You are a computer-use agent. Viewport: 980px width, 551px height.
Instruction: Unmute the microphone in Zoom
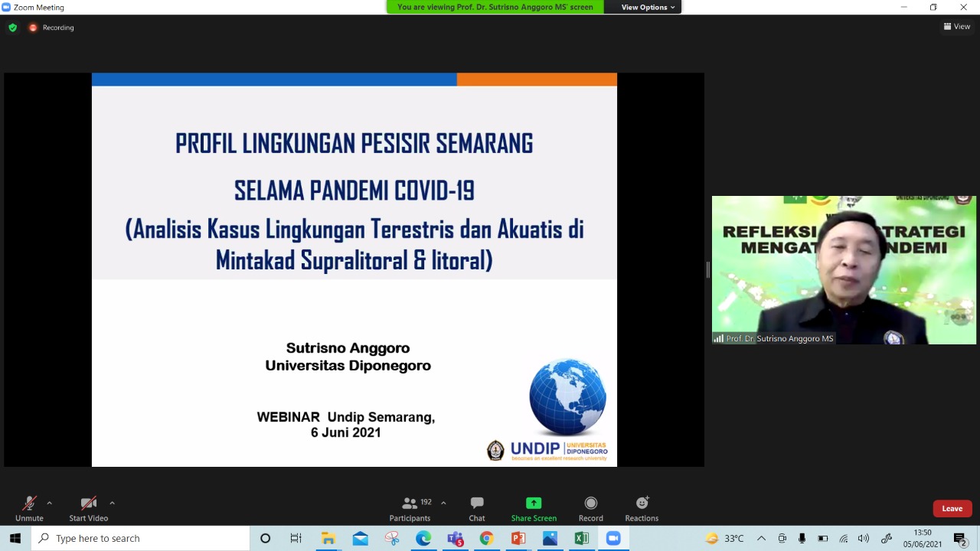[29, 508]
